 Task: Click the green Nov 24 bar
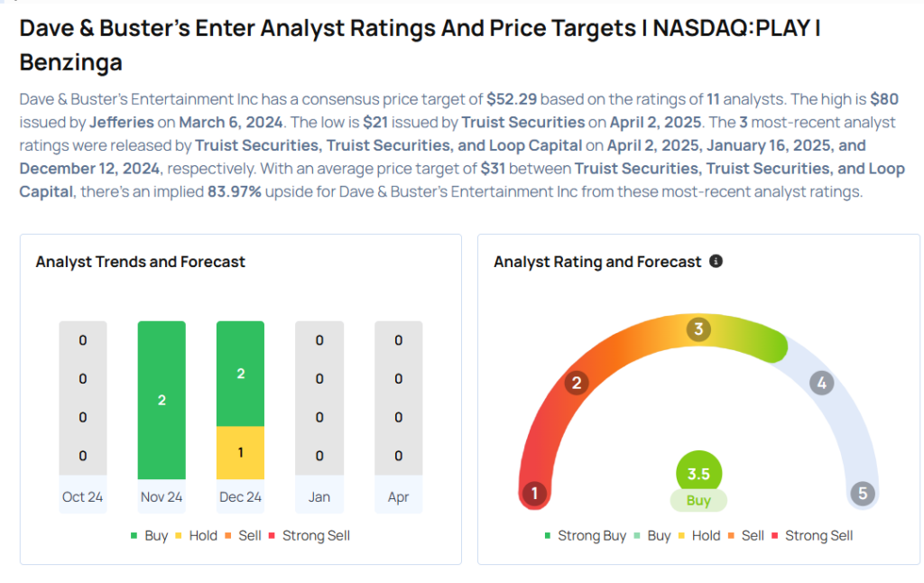point(162,400)
